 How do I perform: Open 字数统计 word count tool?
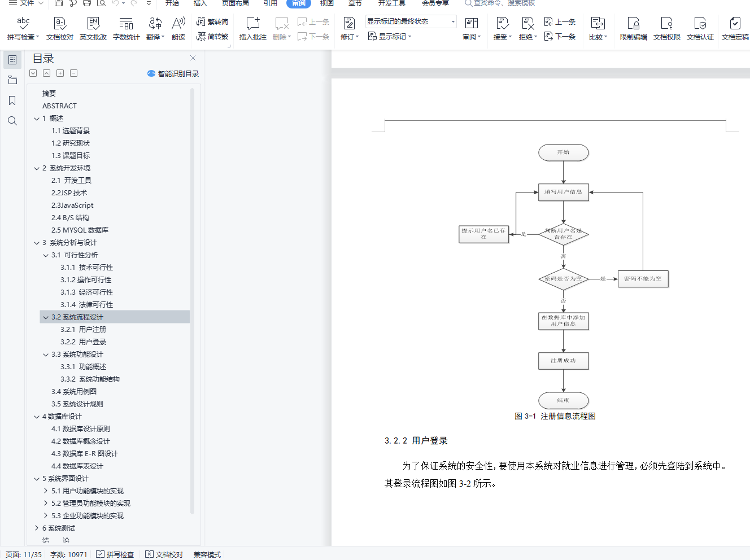[127, 28]
